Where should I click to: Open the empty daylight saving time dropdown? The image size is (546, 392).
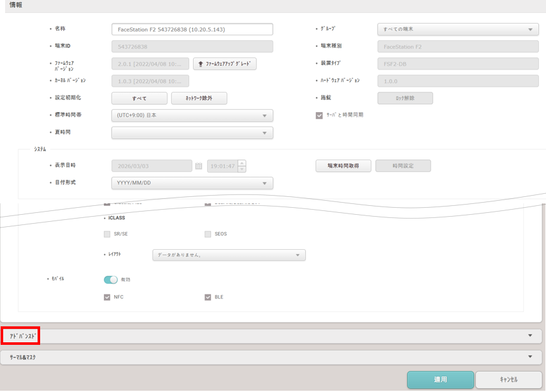coord(192,133)
